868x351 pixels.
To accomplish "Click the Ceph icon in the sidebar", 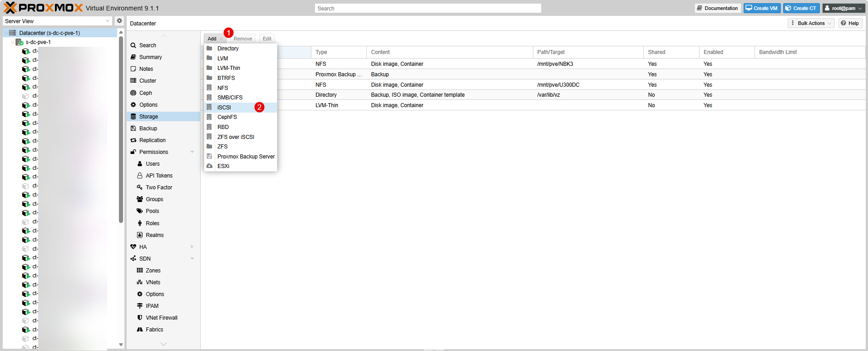I will coord(133,93).
